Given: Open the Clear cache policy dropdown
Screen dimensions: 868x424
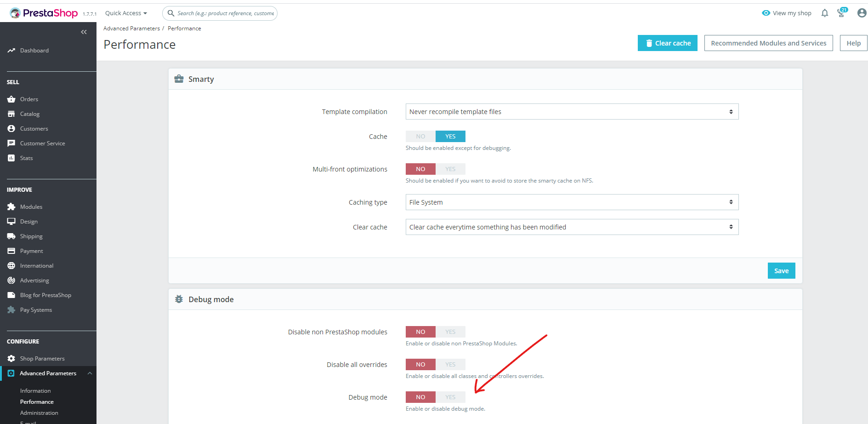Looking at the screenshot, I should (572, 227).
